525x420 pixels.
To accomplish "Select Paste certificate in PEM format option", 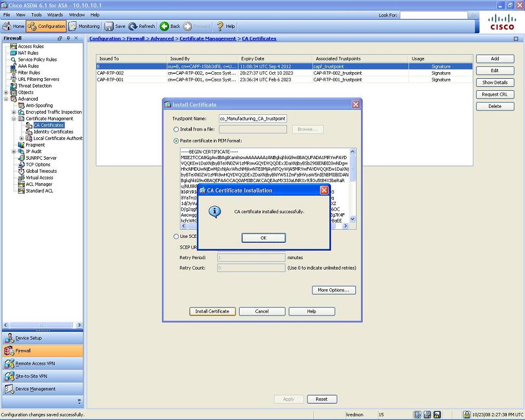I will 176,141.
